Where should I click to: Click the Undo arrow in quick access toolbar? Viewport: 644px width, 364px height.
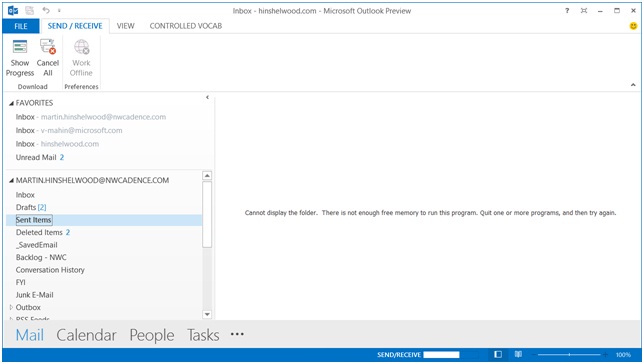coord(46,10)
